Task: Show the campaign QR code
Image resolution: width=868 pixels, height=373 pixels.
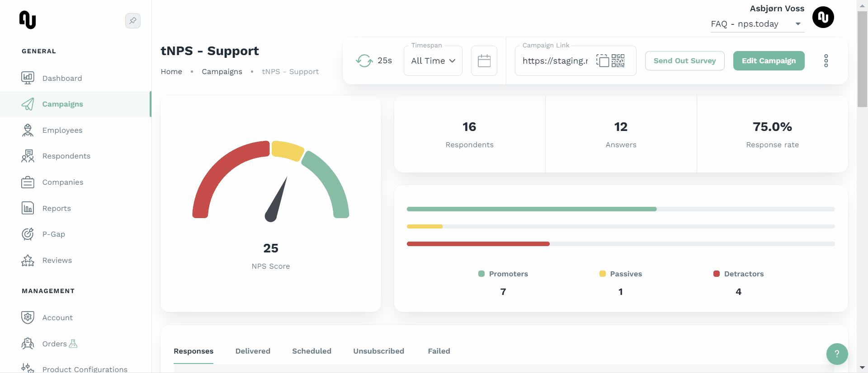Action: pyautogui.click(x=618, y=61)
